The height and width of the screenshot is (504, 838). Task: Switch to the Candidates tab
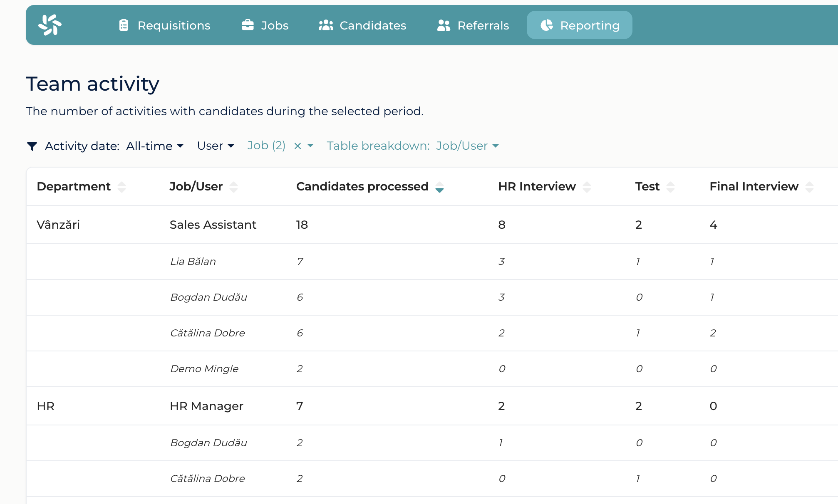click(362, 25)
